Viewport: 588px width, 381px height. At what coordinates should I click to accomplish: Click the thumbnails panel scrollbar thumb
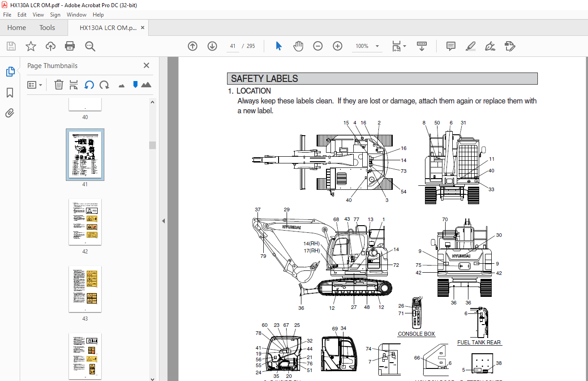(x=153, y=145)
